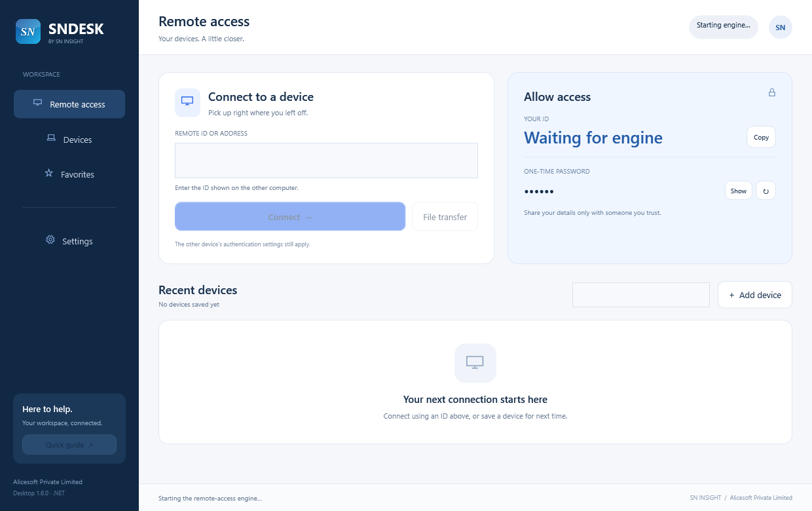
Task: Click the SNDESK logo icon
Action: click(x=28, y=31)
